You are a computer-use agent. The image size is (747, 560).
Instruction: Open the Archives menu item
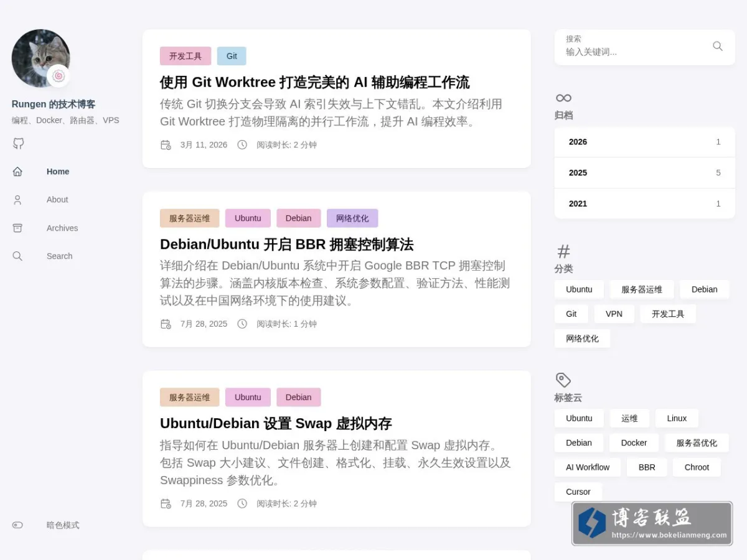pos(62,228)
